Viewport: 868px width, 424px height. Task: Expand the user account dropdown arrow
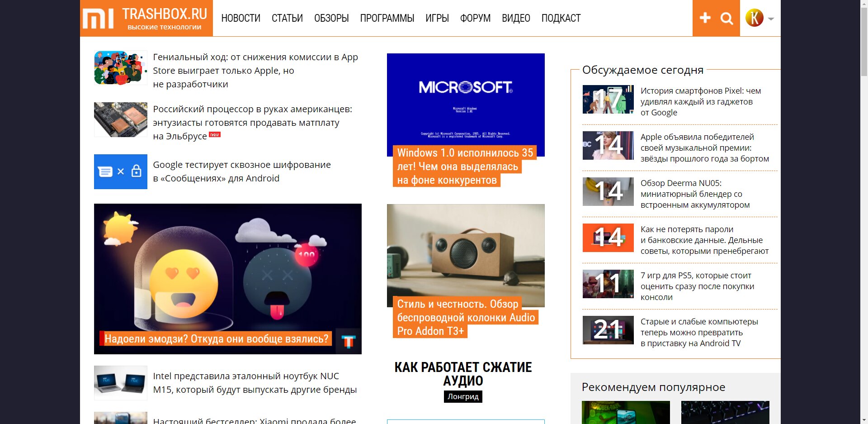point(771,19)
